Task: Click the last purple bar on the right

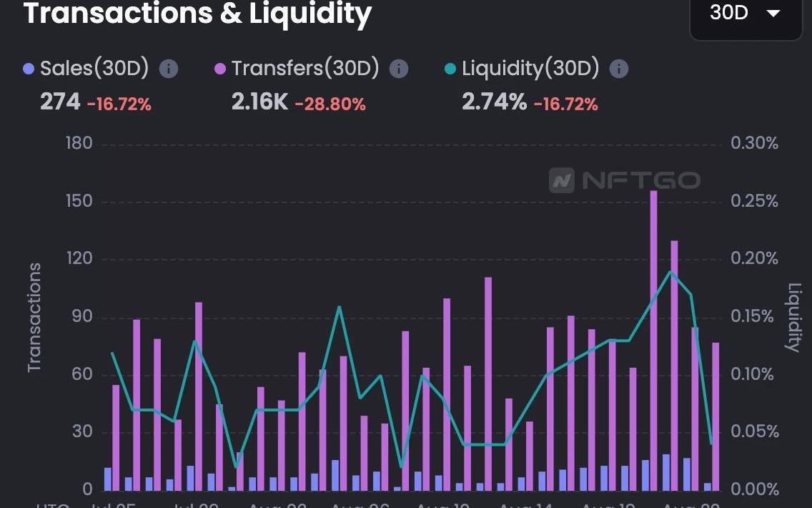Action: pos(716,416)
